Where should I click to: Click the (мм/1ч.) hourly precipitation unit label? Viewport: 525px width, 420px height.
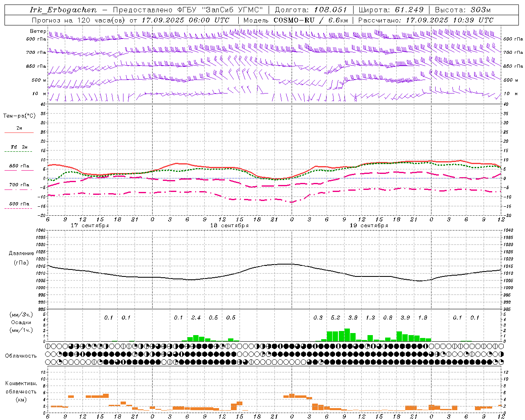pyautogui.click(x=21, y=330)
